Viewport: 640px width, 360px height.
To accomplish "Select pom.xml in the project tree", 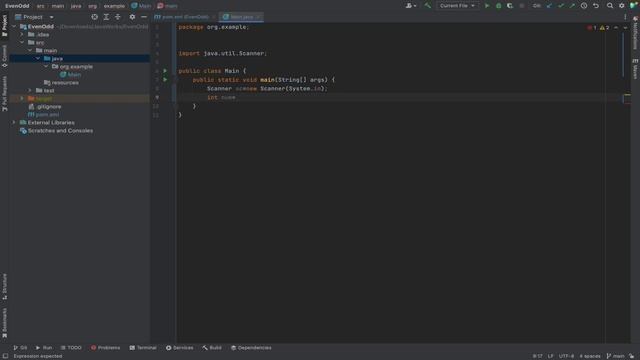I will 43,115.
